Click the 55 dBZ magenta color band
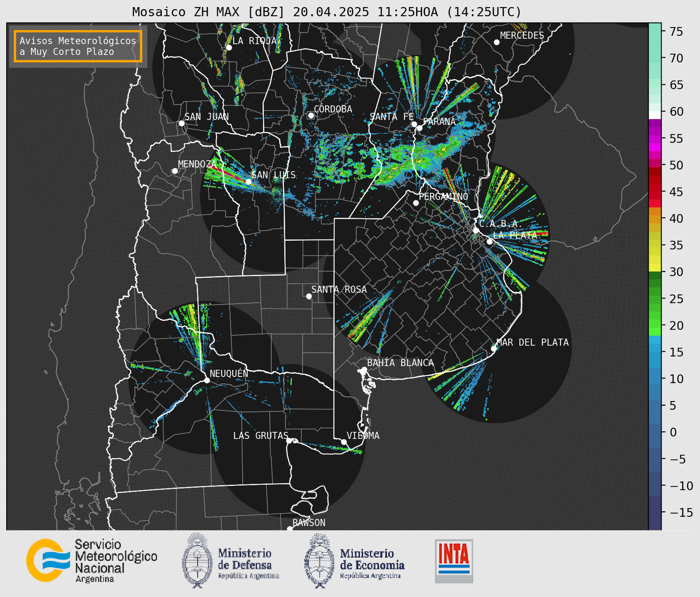 (x=655, y=138)
